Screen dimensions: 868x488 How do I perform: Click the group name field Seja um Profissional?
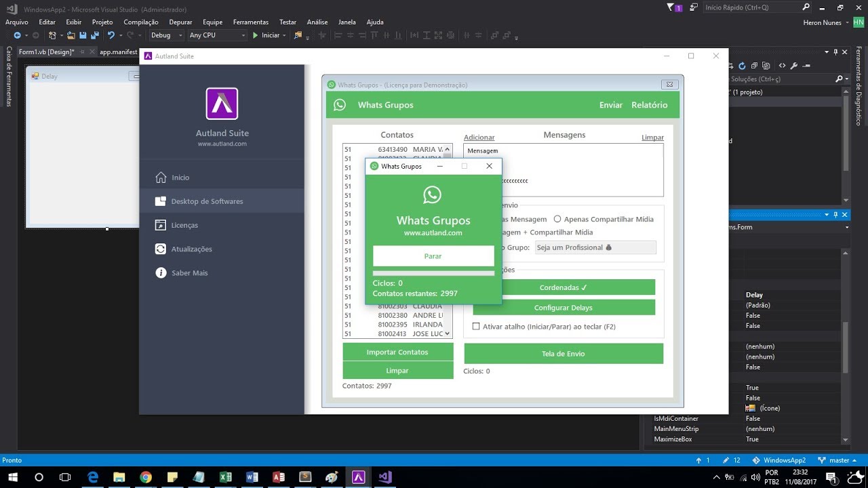tap(595, 247)
